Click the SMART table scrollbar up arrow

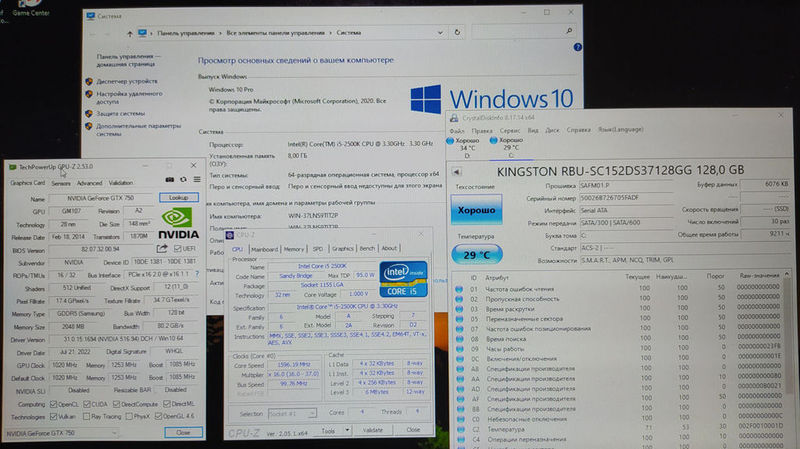tap(787, 275)
